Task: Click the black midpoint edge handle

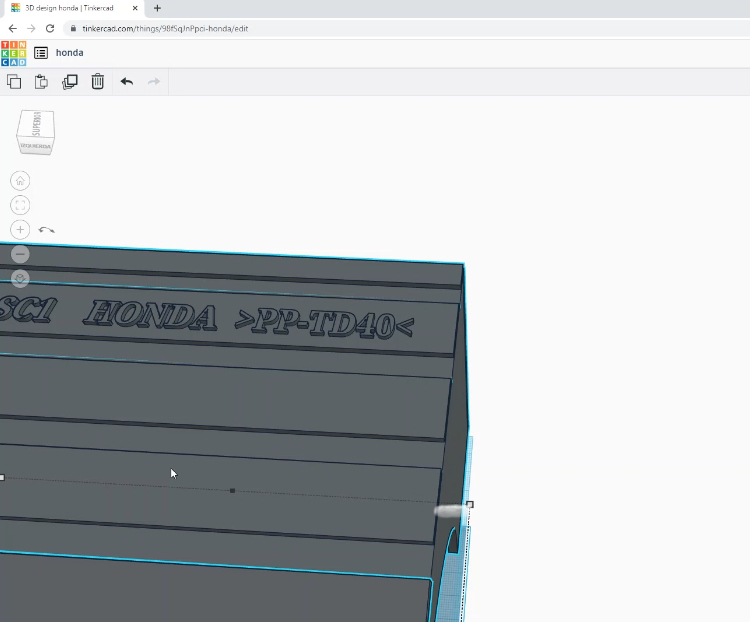Action: coord(232,491)
